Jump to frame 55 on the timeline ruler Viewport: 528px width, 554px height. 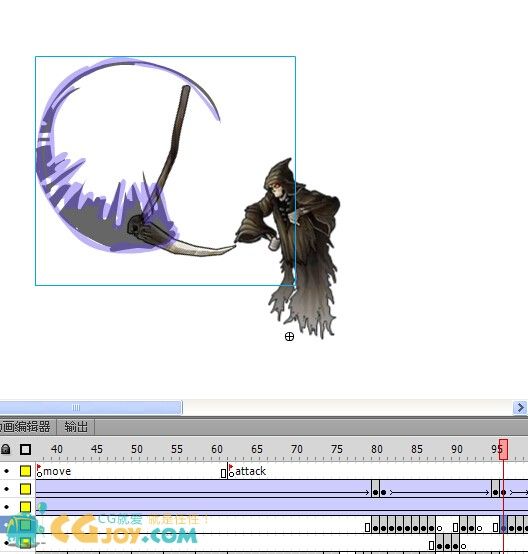pyautogui.click(x=177, y=449)
